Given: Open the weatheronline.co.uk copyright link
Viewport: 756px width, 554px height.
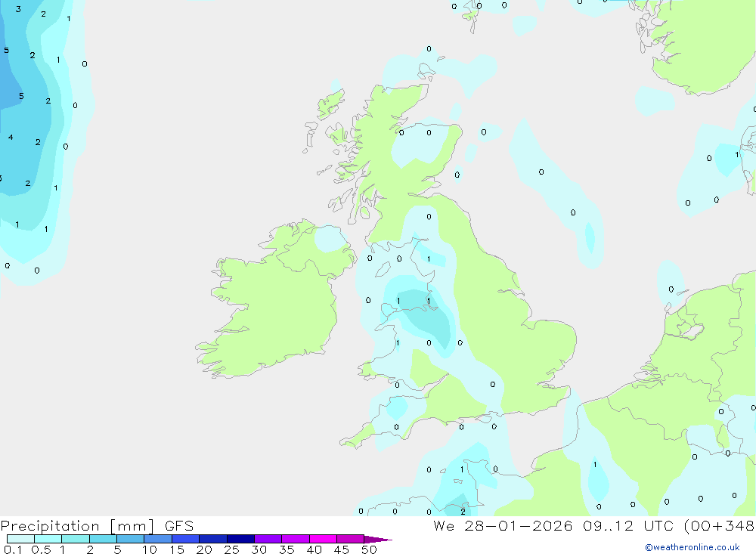Looking at the screenshot, I should click(x=692, y=547).
